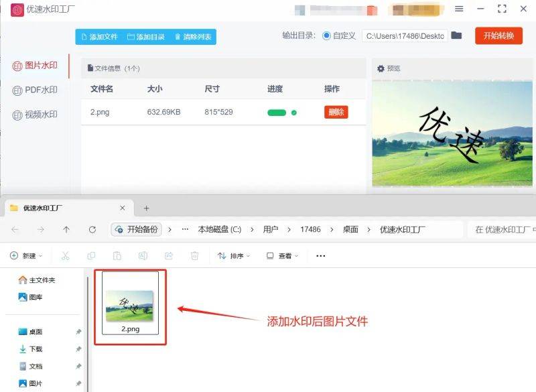Click the Share icon in Explorer toolbar
Viewport: 536px width, 392px height.
(168, 255)
